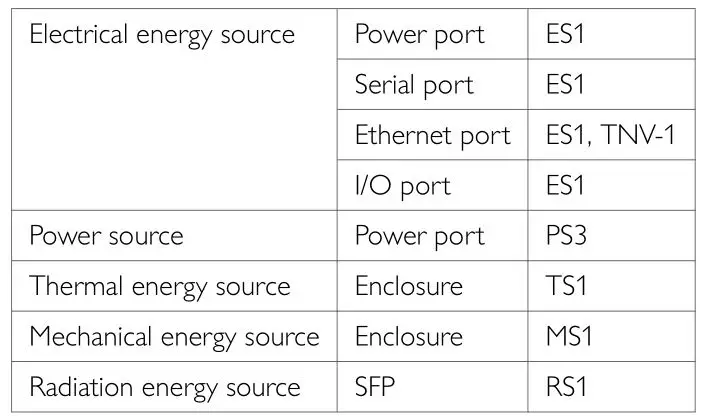Select the I/O port cell
703x416 pixels.
coord(403,185)
